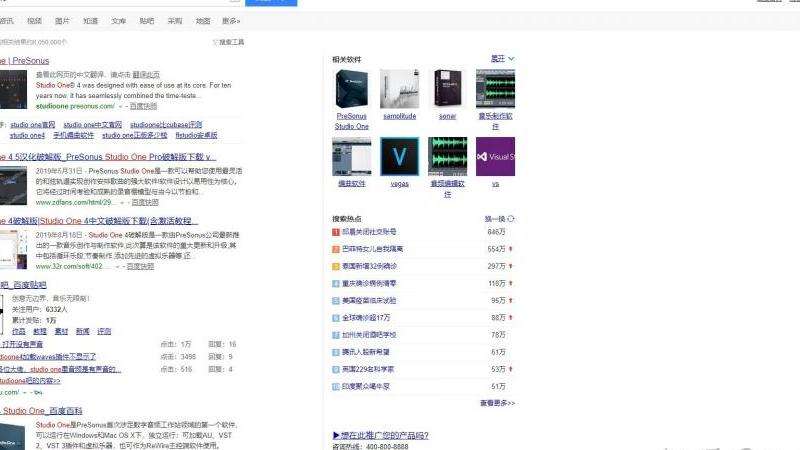The image size is (800, 450).
Task: Click thumbnail of the 2019年5月31日 result
Action: pyautogui.click(x=13, y=186)
